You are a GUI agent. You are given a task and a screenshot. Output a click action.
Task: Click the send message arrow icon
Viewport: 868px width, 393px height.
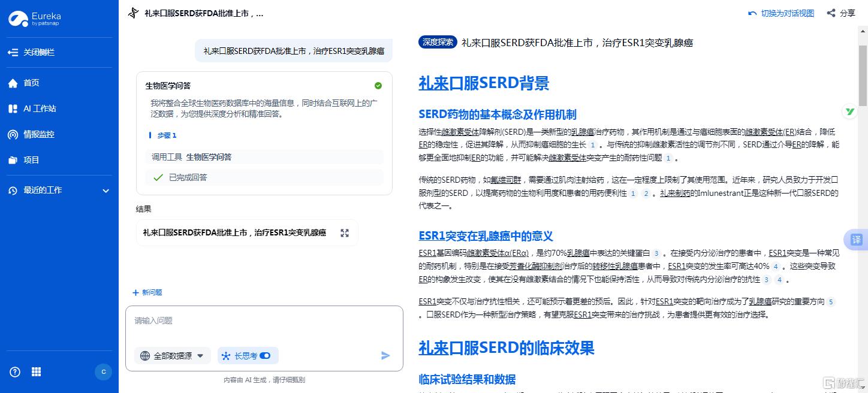tap(385, 356)
